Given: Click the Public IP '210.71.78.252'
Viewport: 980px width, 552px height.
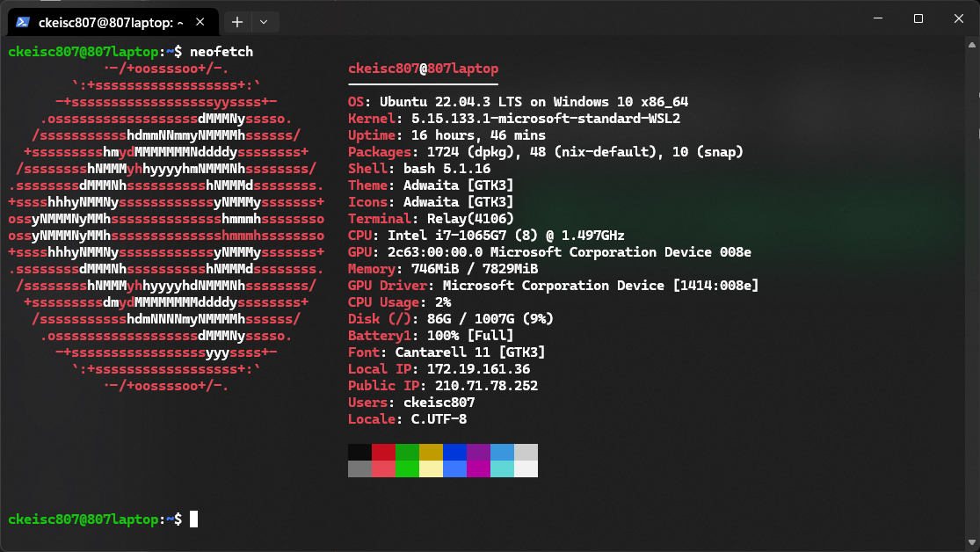Looking at the screenshot, I should tap(486, 386).
